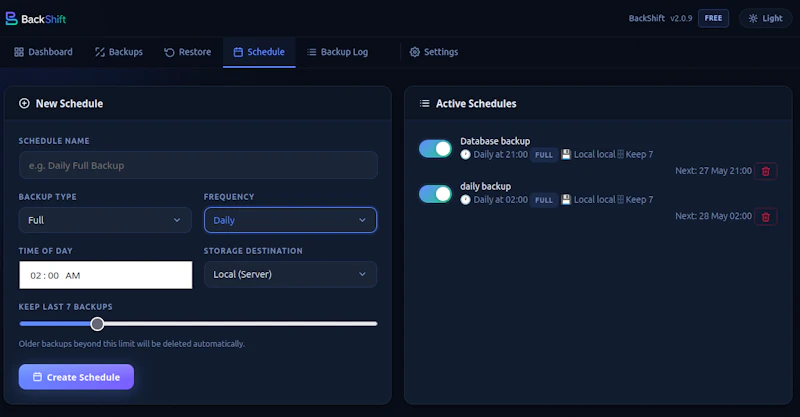
Task: Click the Dashboard grid icon
Action: 19,52
